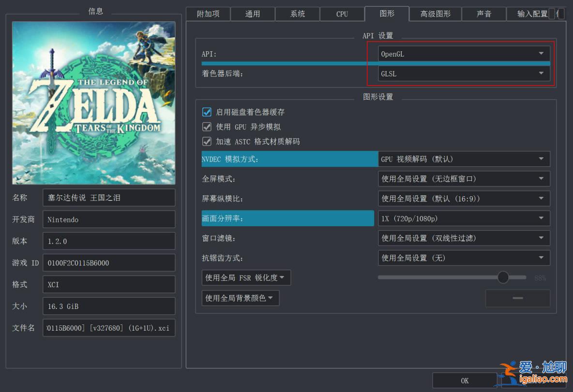Open the API dropdown showing OpenGL
This screenshot has height=392, width=573.
[x=464, y=54]
